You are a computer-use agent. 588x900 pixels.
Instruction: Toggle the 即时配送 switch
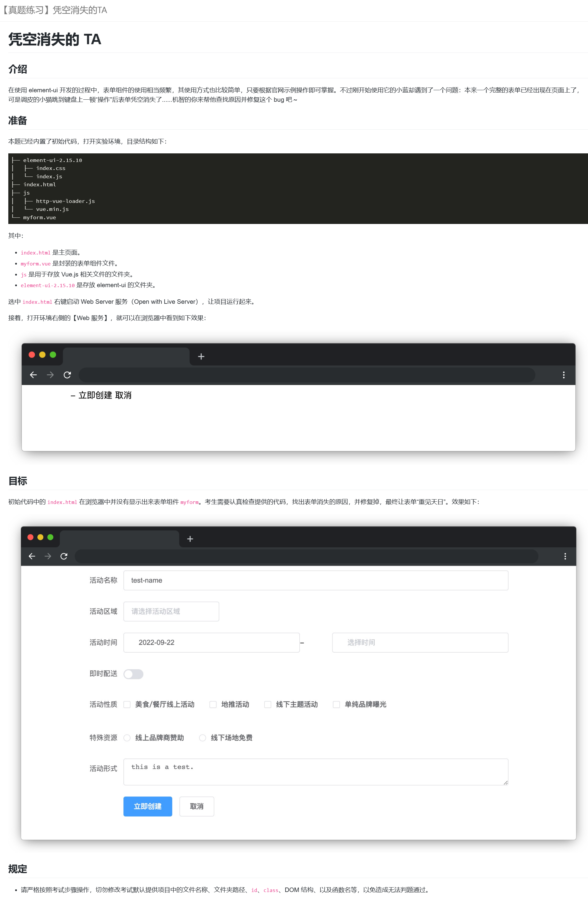pos(134,674)
